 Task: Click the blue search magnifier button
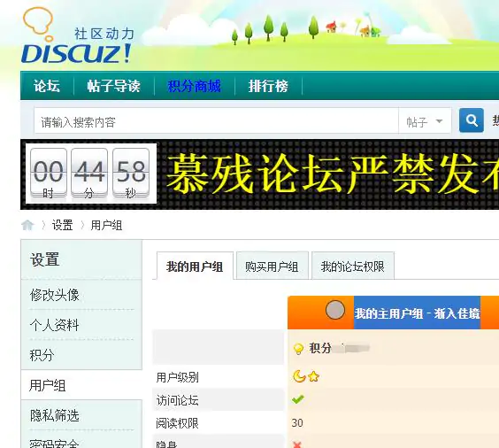click(472, 120)
